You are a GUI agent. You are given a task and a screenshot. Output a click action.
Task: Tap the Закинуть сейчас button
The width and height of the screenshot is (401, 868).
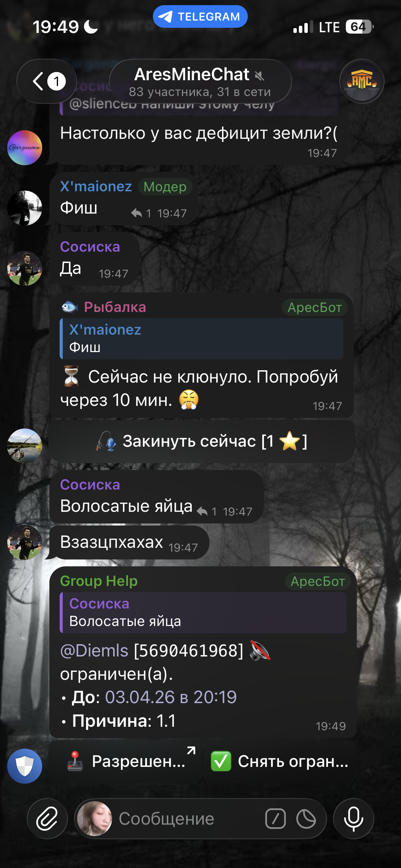click(x=202, y=442)
